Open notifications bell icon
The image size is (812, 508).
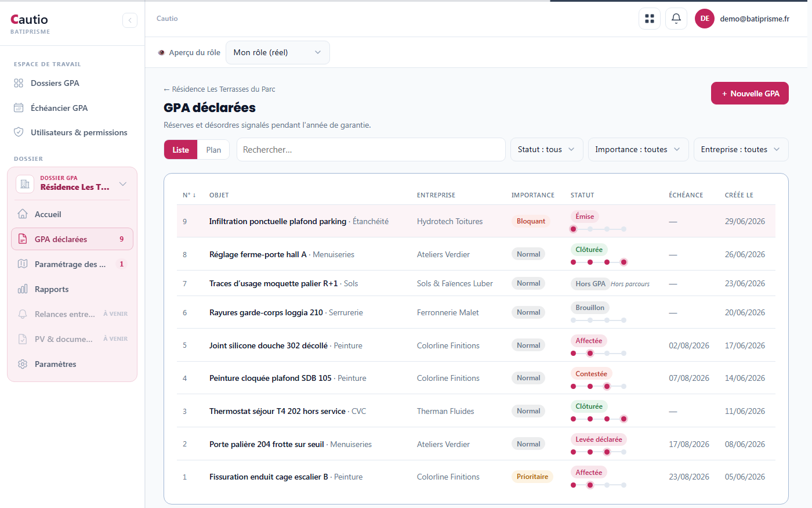pyautogui.click(x=676, y=19)
